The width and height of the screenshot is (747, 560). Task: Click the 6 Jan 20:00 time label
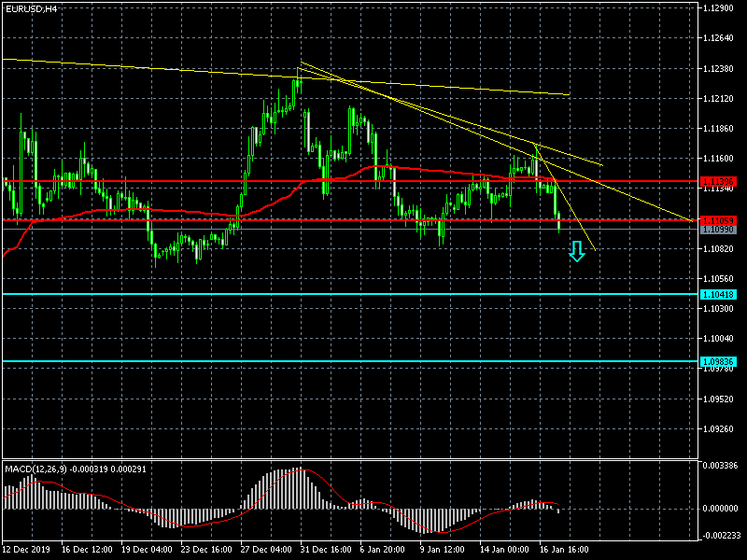pos(383,549)
